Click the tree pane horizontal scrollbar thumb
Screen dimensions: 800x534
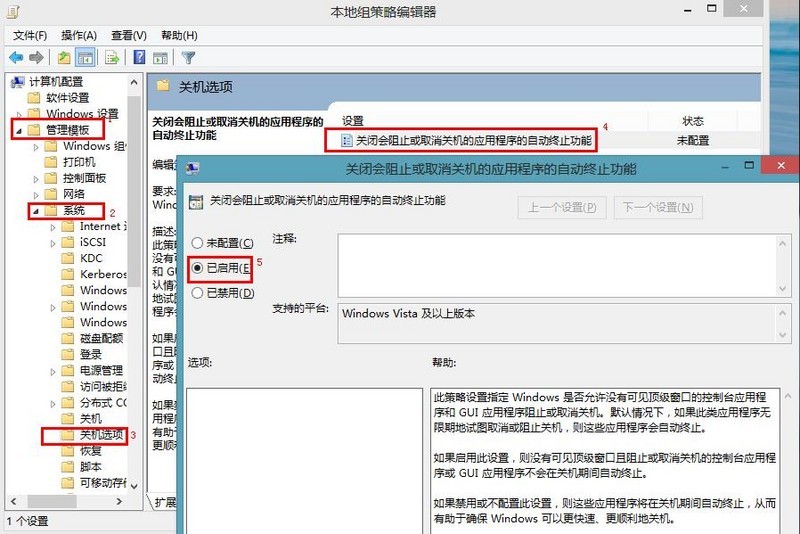pos(52,501)
